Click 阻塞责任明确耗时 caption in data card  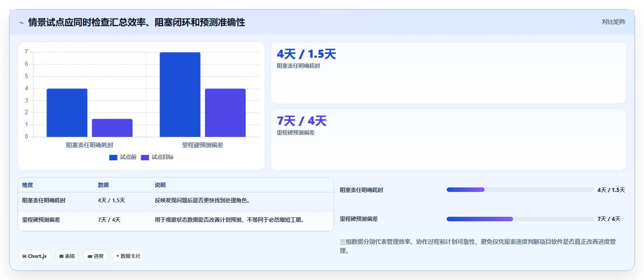(x=299, y=66)
